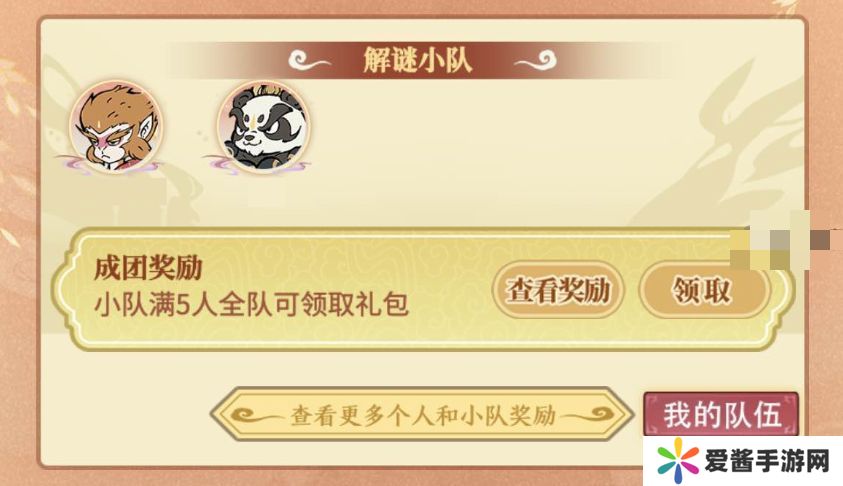Tap the monkey character team avatar
This screenshot has width=843, height=486.
(x=117, y=125)
